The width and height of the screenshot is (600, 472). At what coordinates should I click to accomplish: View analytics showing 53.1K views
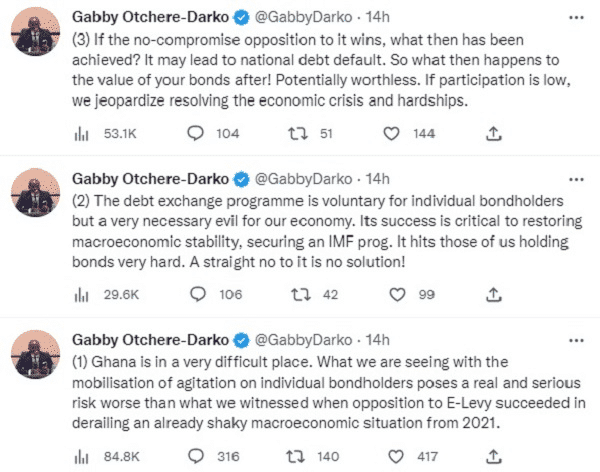tap(82, 133)
